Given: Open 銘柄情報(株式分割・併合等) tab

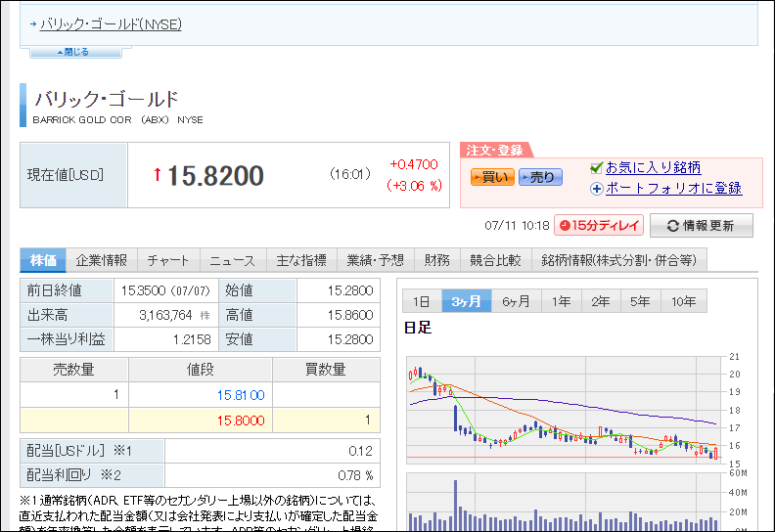Looking at the screenshot, I should coord(618,260).
